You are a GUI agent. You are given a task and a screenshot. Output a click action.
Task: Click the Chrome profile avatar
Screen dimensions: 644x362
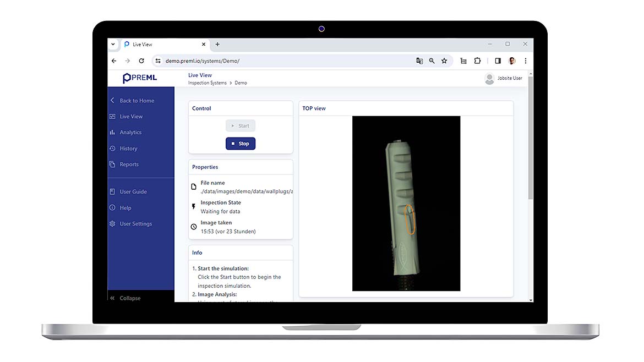coord(512,61)
